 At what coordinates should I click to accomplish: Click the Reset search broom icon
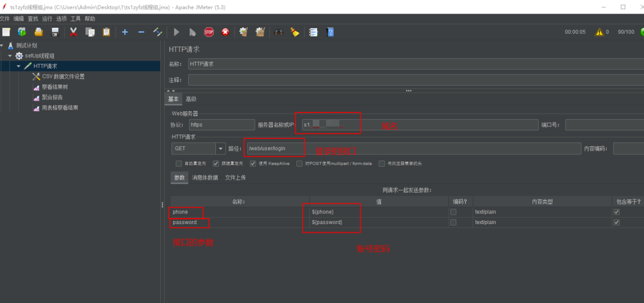pos(295,32)
